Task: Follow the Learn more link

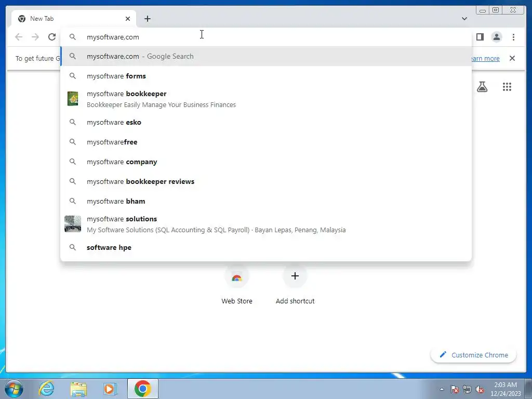Action: pyautogui.click(x=485, y=58)
